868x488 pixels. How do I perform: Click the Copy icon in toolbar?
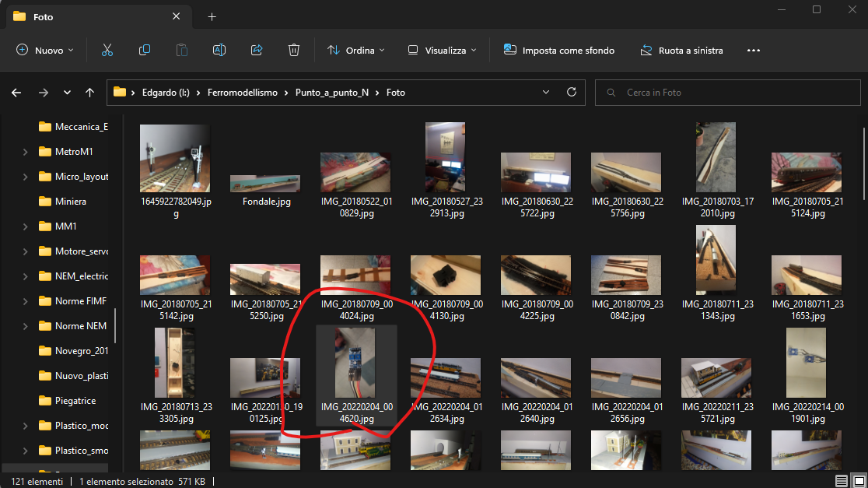(x=145, y=50)
